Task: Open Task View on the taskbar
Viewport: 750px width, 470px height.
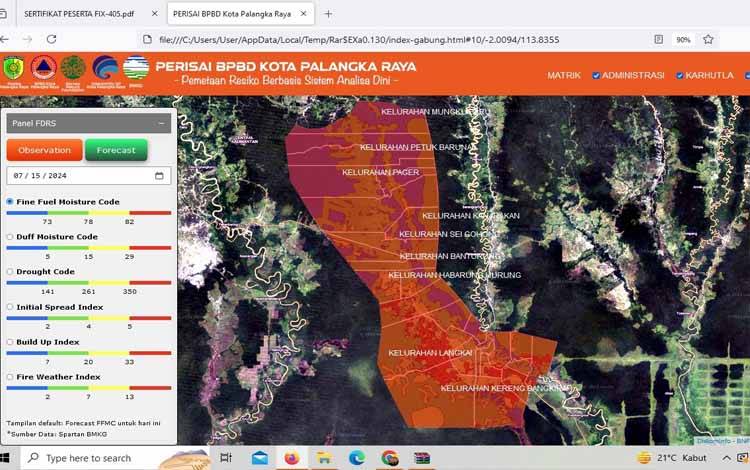Action: (x=226, y=458)
